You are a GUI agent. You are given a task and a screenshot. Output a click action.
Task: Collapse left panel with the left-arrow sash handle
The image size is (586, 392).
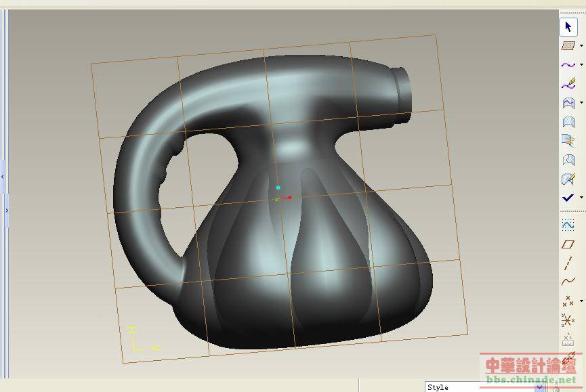pos(3,177)
